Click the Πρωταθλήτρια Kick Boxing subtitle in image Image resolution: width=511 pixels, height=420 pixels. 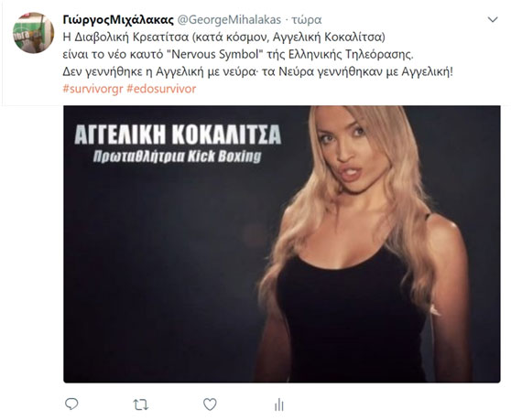click(x=178, y=156)
